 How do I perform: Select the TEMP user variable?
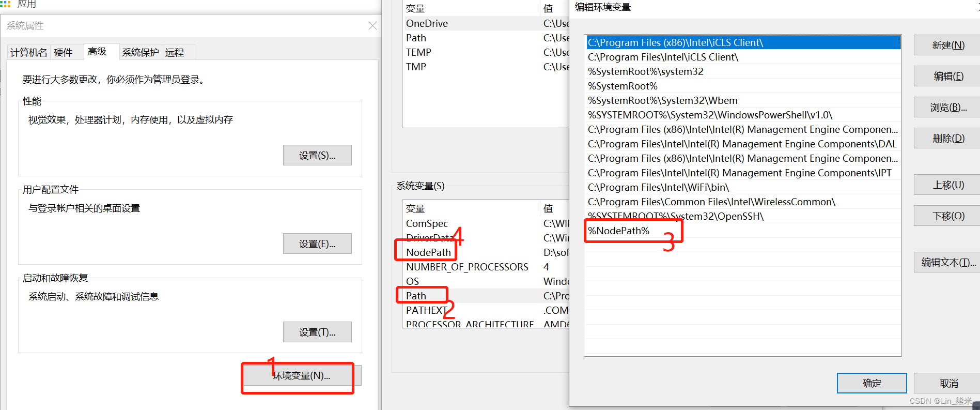pos(486,52)
